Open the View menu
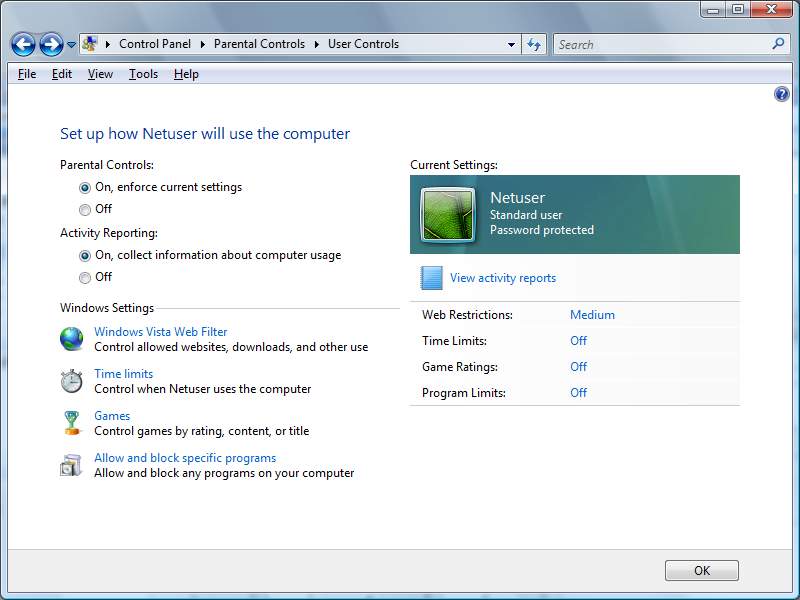Image resolution: width=800 pixels, height=600 pixels. click(x=100, y=74)
